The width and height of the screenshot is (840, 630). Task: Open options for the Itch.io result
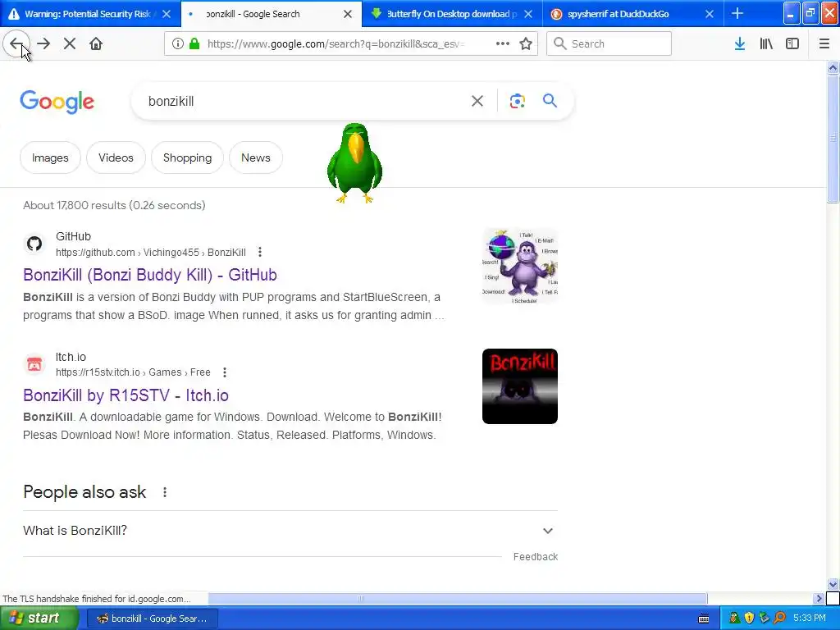pos(225,372)
